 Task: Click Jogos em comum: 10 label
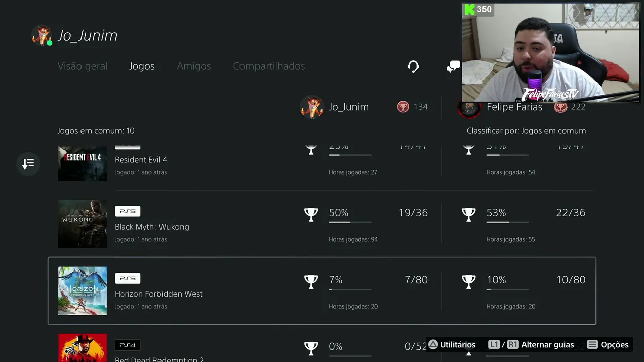pyautogui.click(x=96, y=131)
